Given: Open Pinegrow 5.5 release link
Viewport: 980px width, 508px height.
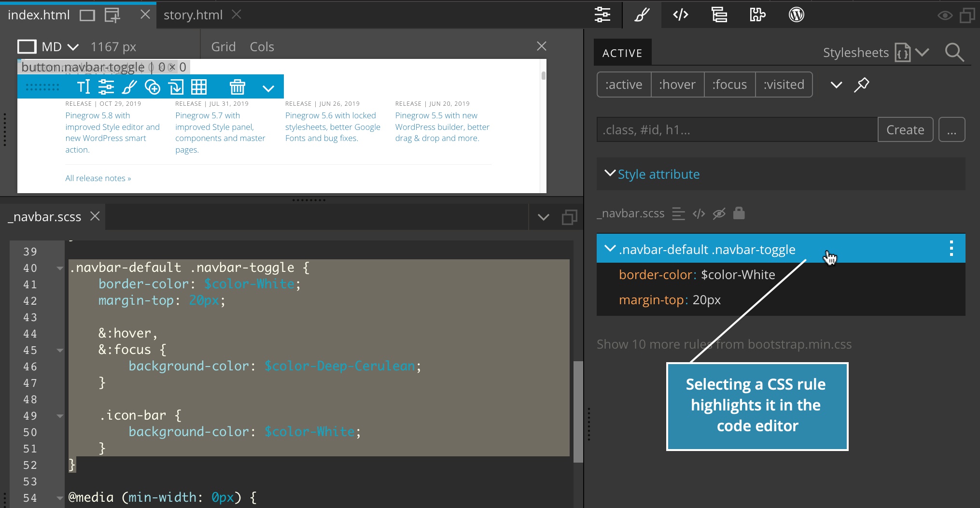Looking at the screenshot, I should point(442,127).
